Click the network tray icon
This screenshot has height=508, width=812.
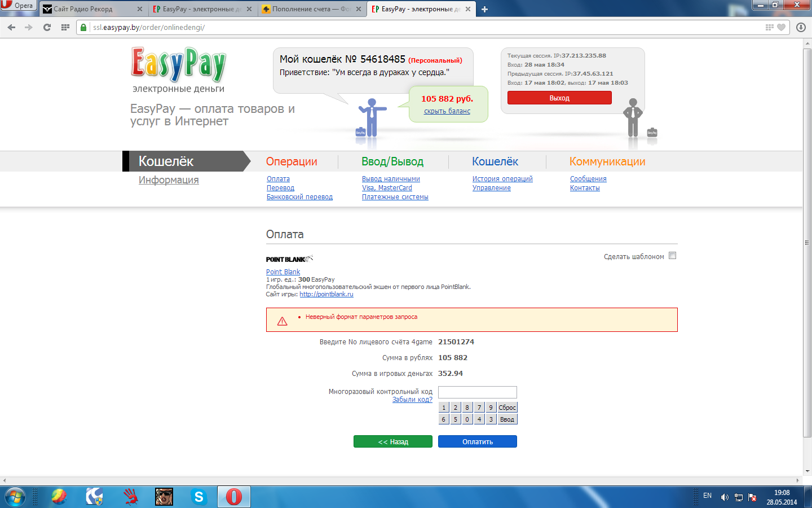[x=739, y=497]
